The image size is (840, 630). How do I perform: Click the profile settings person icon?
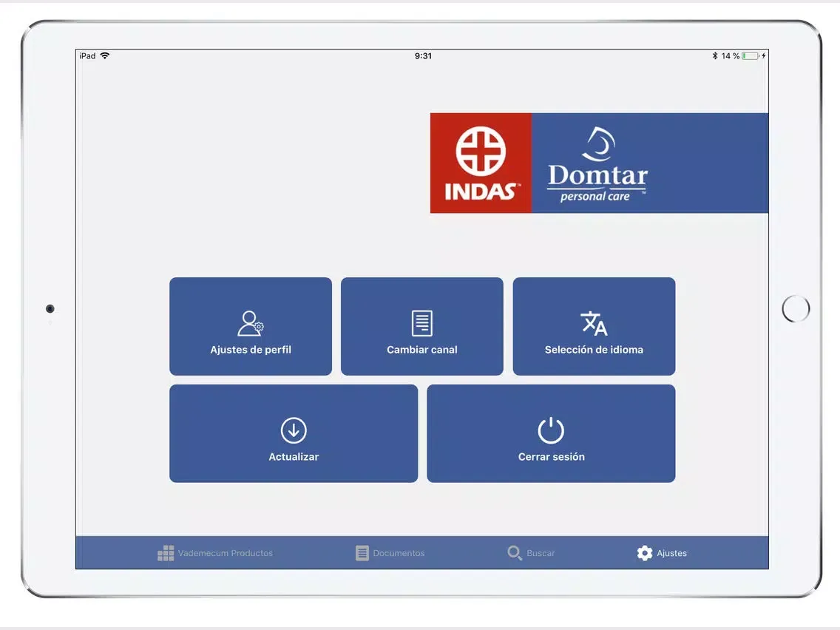click(x=251, y=323)
